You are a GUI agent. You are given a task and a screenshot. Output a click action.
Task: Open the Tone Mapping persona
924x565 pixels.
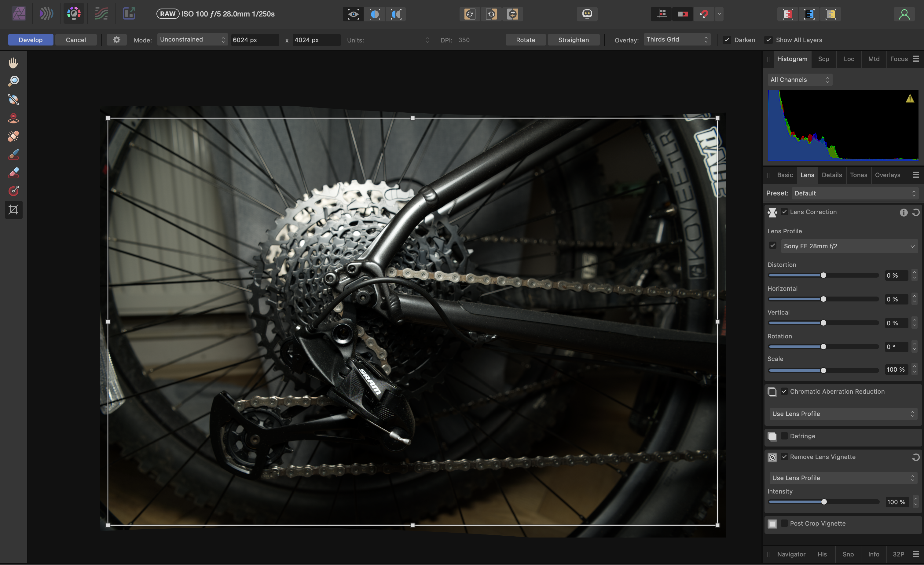[x=101, y=14]
